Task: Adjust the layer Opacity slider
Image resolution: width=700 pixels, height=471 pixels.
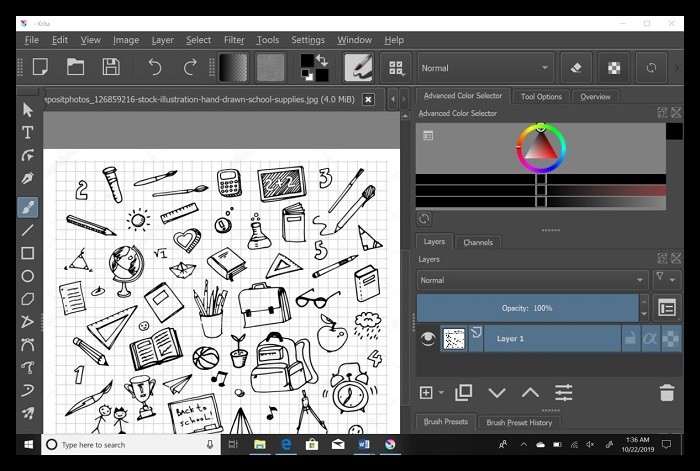Action: point(527,308)
